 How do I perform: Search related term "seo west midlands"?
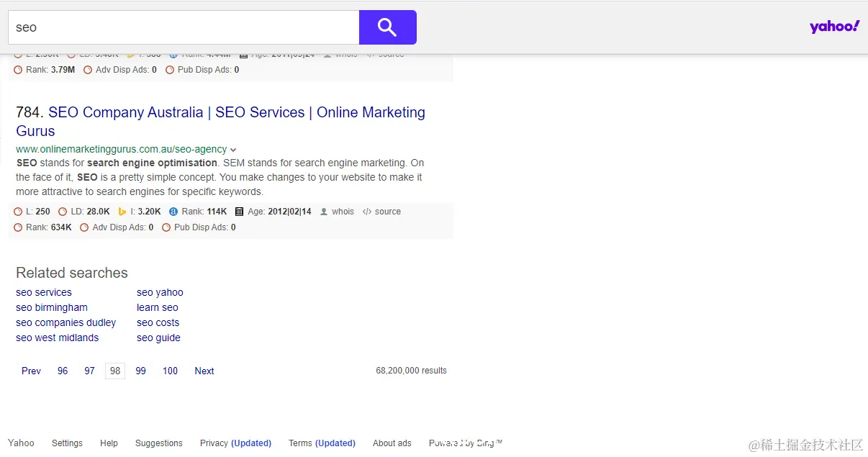click(57, 338)
